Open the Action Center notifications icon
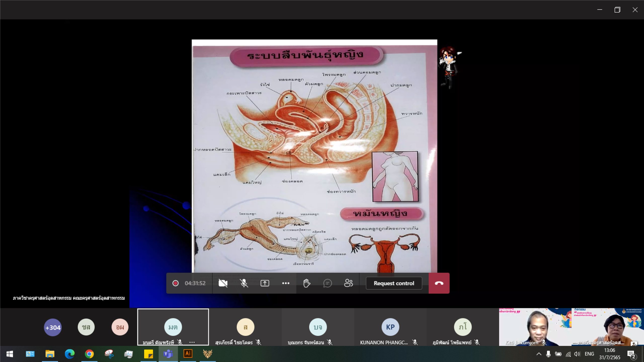The image size is (644, 362). 631,354
